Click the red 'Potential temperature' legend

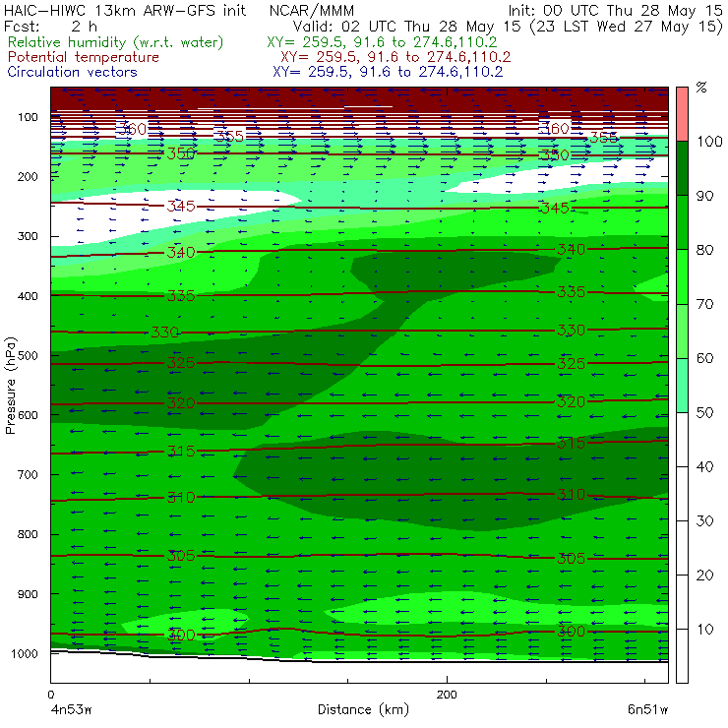click(x=84, y=57)
